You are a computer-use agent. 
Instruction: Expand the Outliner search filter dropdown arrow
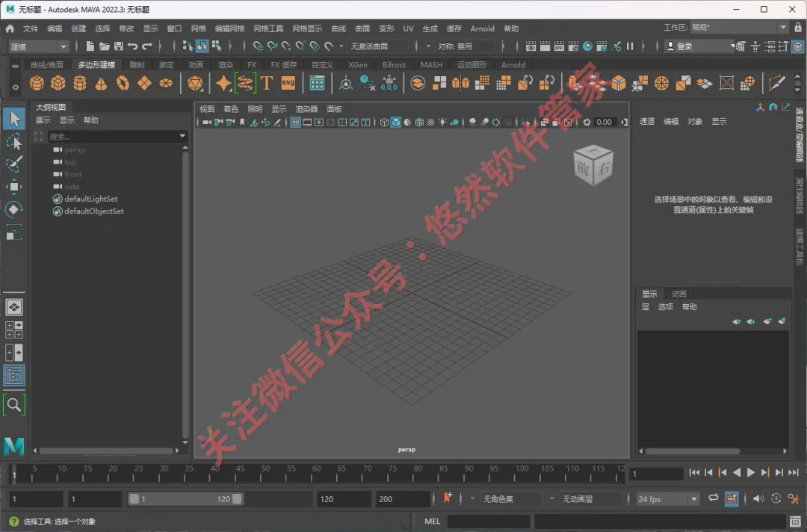(182, 136)
